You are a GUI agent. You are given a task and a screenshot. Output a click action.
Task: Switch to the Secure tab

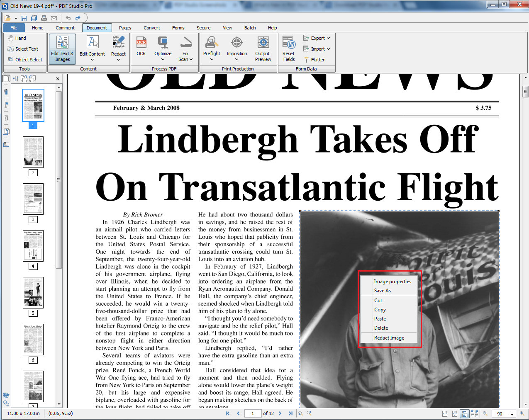[203, 28]
